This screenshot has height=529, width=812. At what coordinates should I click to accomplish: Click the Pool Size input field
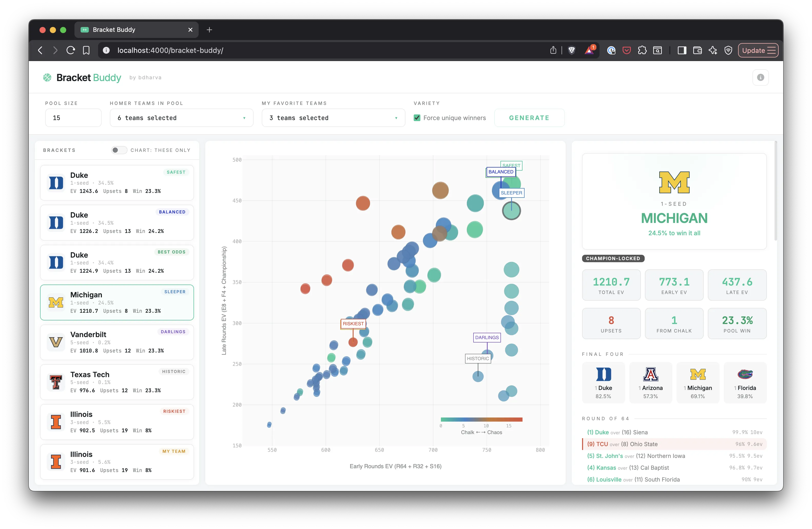73,118
